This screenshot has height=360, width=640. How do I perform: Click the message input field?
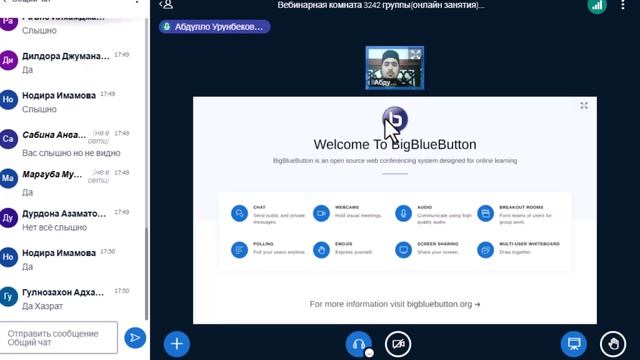coord(59,338)
